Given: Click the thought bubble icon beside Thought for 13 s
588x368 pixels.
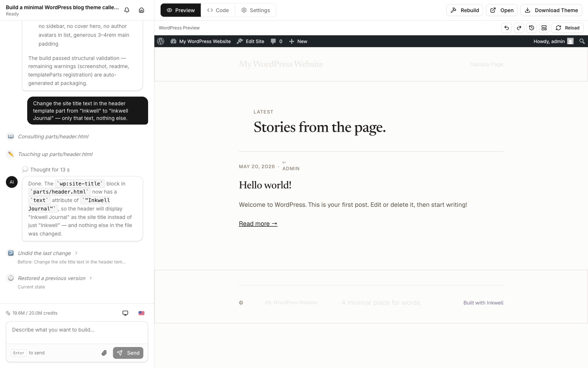Looking at the screenshot, I should coord(25,169).
